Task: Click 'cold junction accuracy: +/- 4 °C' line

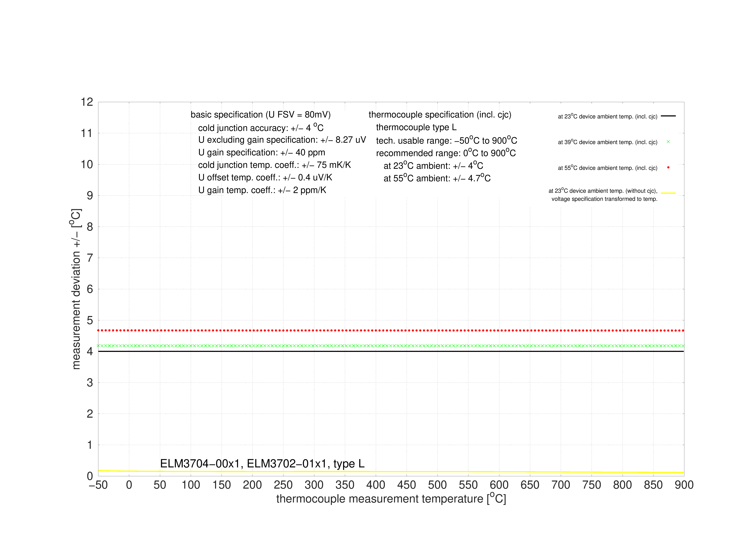Action: click(x=261, y=127)
